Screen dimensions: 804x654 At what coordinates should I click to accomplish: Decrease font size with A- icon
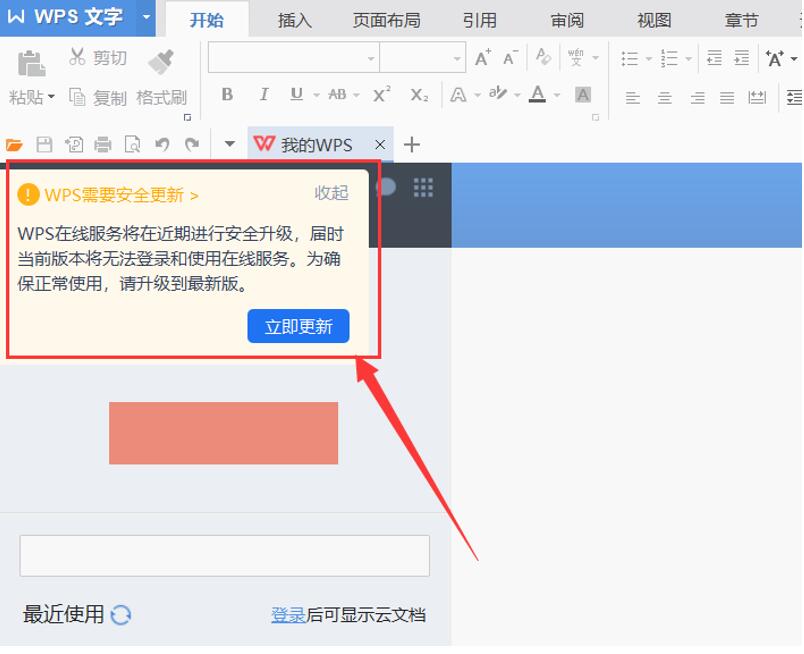click(x=510, y=57)
